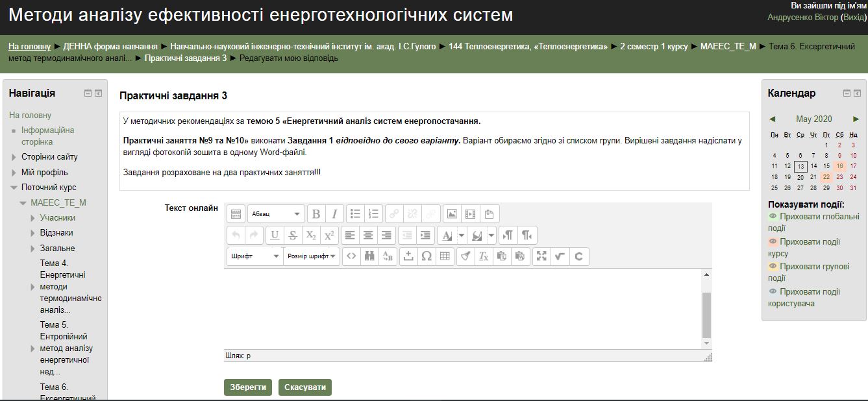Toggle bold formatting in the editor

[x=316, y=213]
